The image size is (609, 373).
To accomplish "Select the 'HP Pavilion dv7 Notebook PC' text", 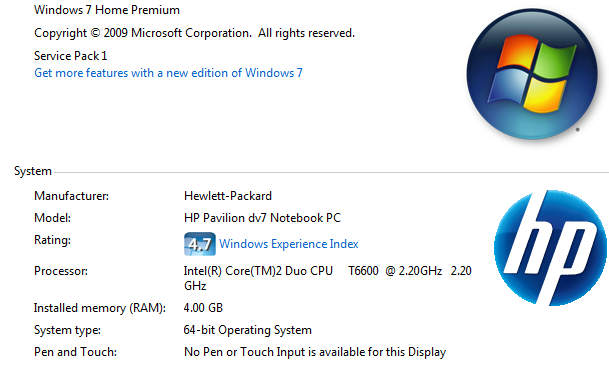I will click(263, 218).
